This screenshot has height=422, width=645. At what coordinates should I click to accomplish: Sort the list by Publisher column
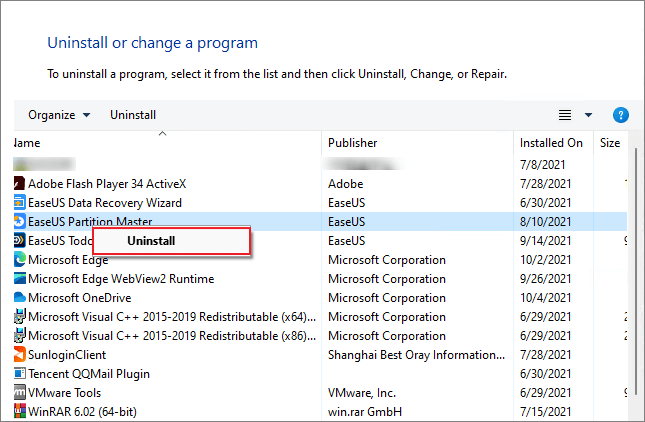pyautogui.click(x=352, y=143)
